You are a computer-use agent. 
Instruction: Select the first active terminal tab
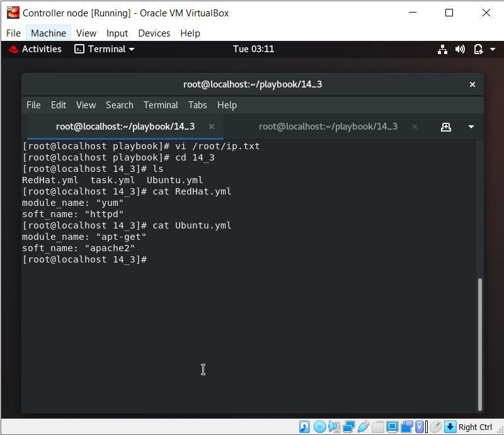125,127
